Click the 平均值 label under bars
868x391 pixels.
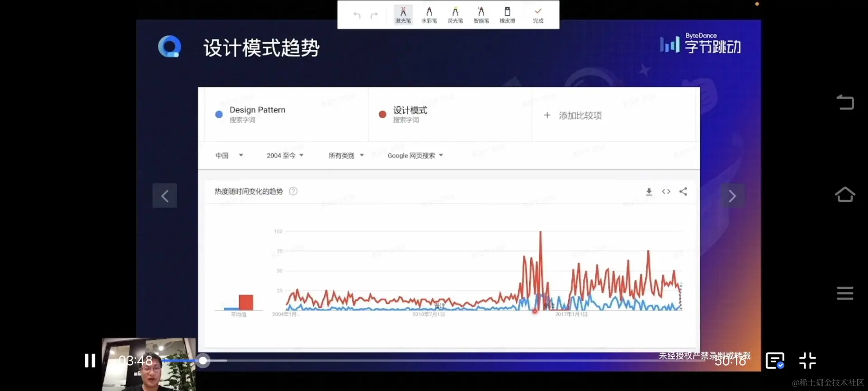(239, 315)
